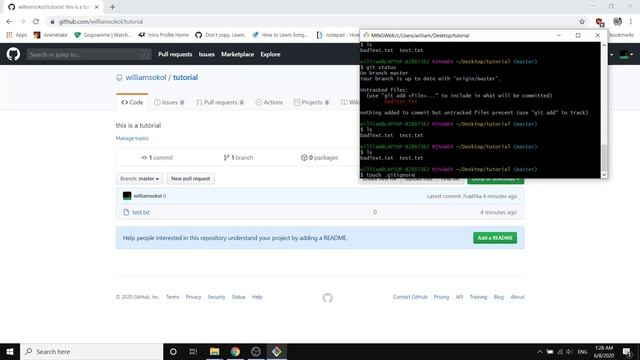Click the test.txt file icon
The width and height of the screenshot is (640, 360).
pyautogui.click(x=126, y=212)
